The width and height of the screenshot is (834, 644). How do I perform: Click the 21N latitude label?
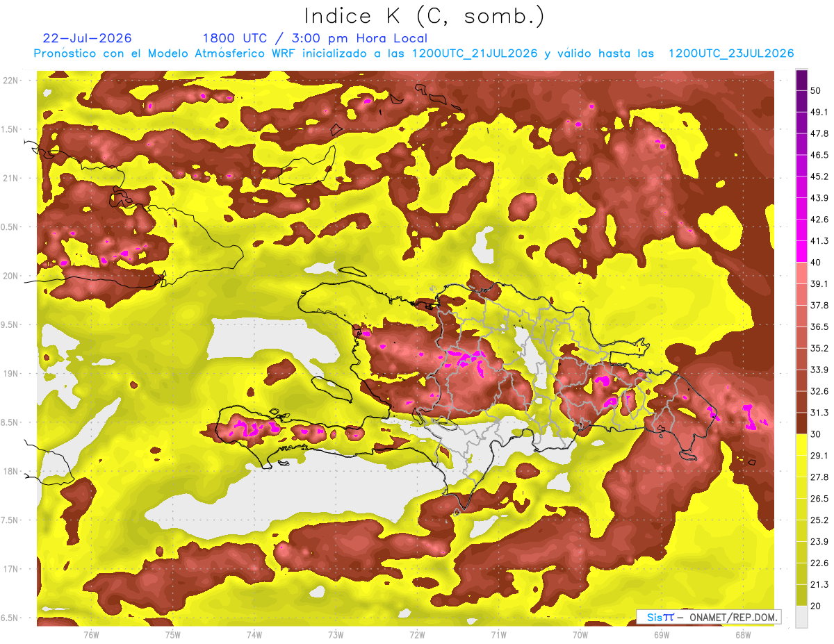[x=11, y=178]
